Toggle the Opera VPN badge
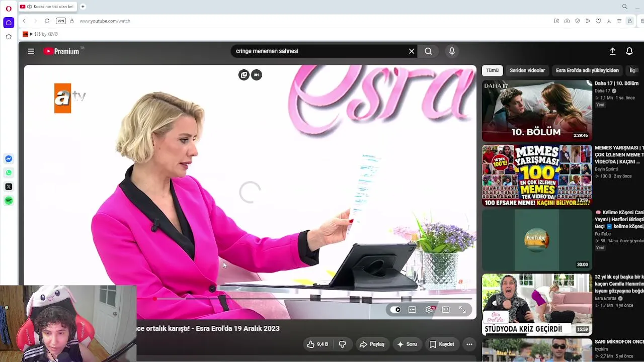 coord(61,21)
